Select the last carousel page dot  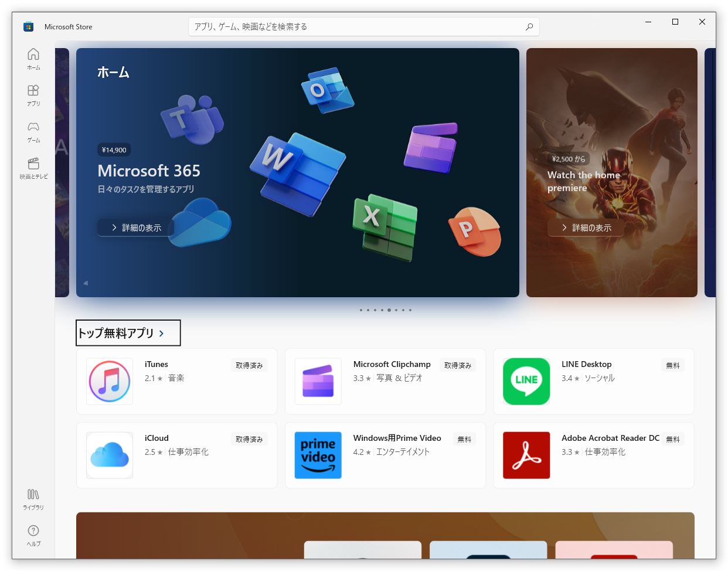coord(410,310)
